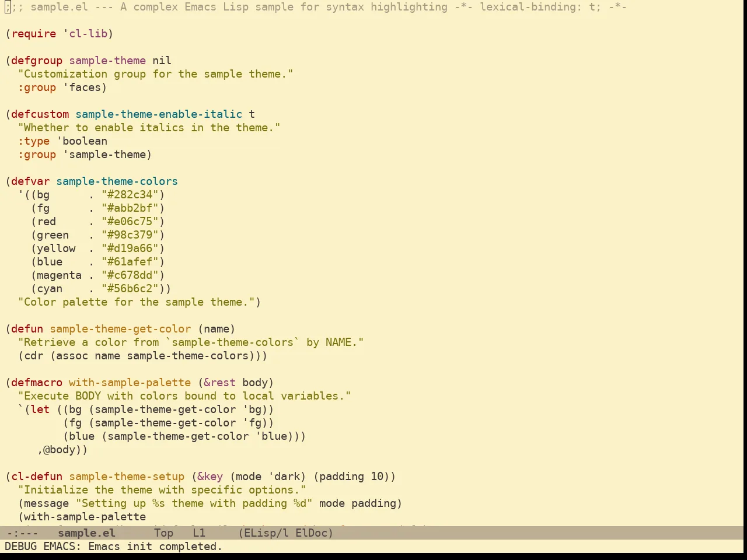This screenshot has height=560, width=747.
Task: Click the 'boolean symbol
Action: (82, 141)
